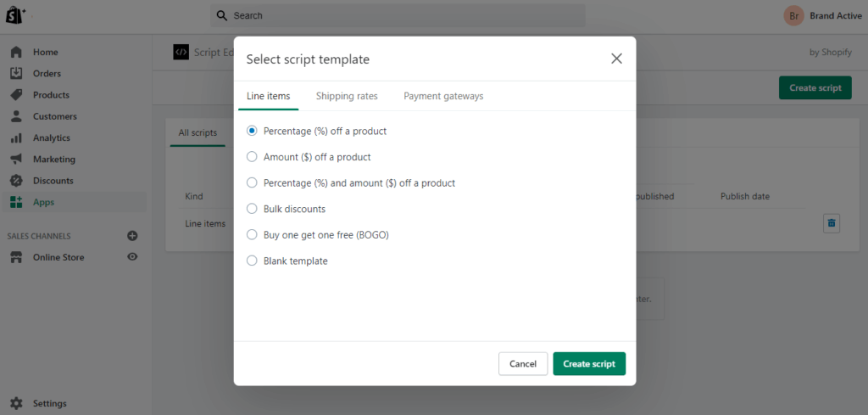Choose Percentage (%) and amount ($) off radio
This screenshot has width=868, height=415.
pyautogui.click(x=252, y=182)
